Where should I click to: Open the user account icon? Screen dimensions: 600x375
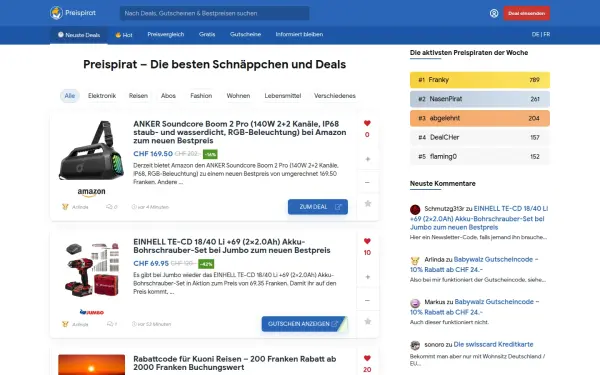tap(494, 13)
